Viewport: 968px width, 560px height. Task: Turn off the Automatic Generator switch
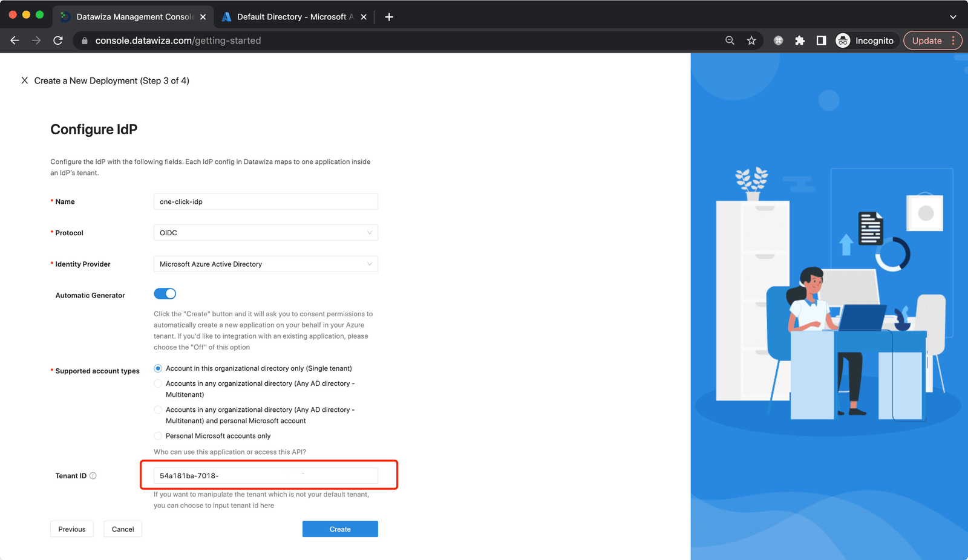click(165, 294)
